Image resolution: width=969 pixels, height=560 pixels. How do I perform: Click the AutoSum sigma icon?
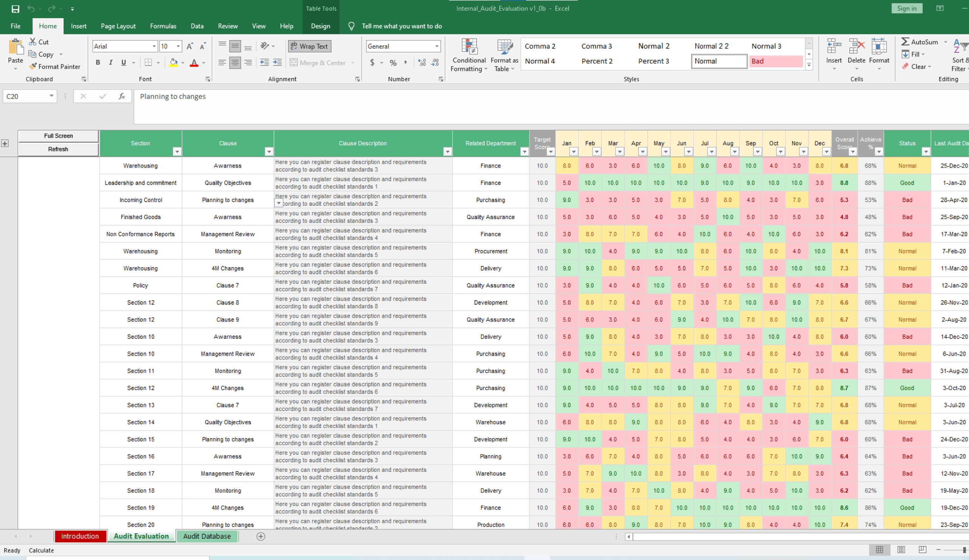tap(905, 42)
